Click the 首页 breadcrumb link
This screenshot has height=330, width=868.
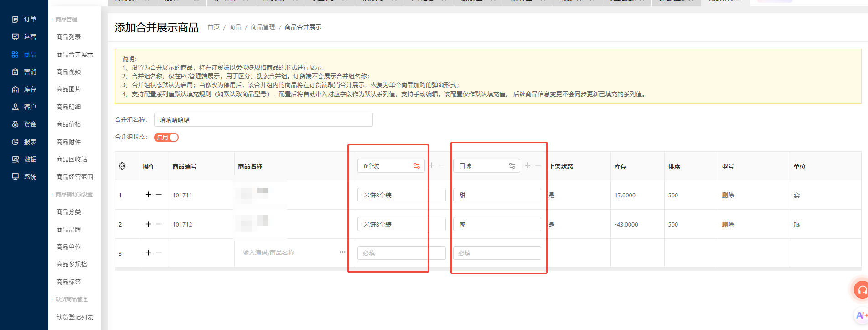213,27
